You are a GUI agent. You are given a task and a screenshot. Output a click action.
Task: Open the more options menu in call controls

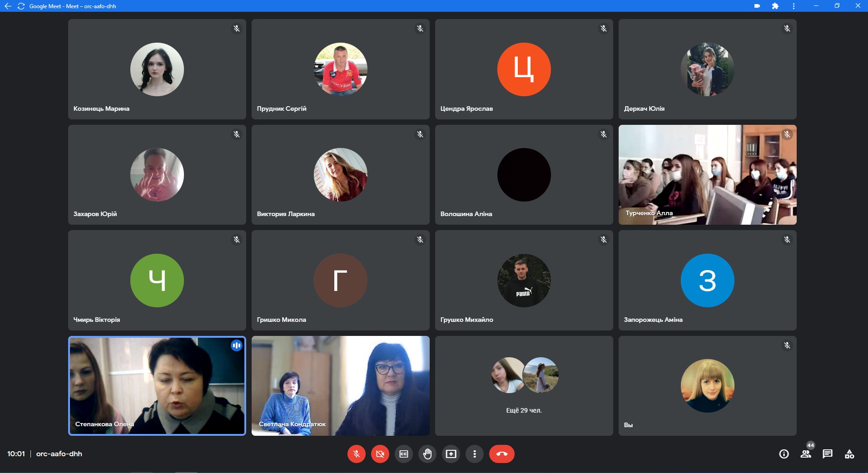[475, 454]
